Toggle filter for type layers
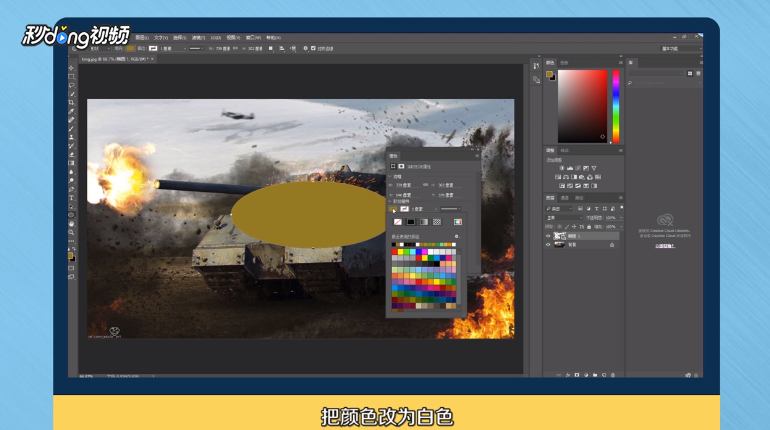The width and height of the screenshot is (770, 430). tap(597, 209)
